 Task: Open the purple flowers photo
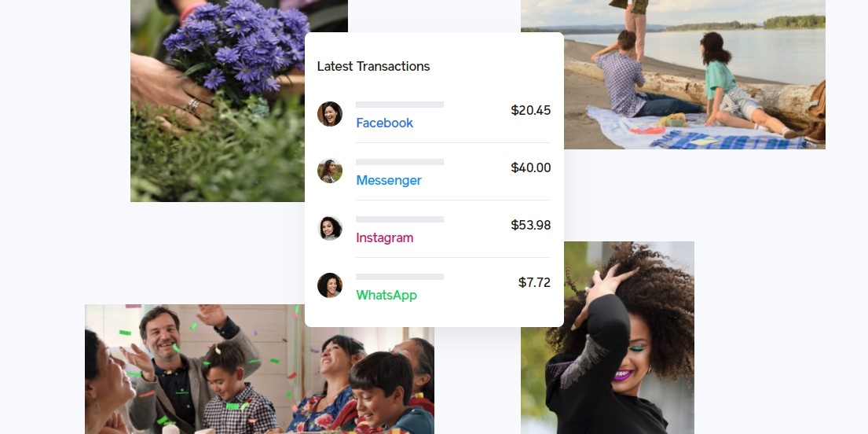(218, 101)
